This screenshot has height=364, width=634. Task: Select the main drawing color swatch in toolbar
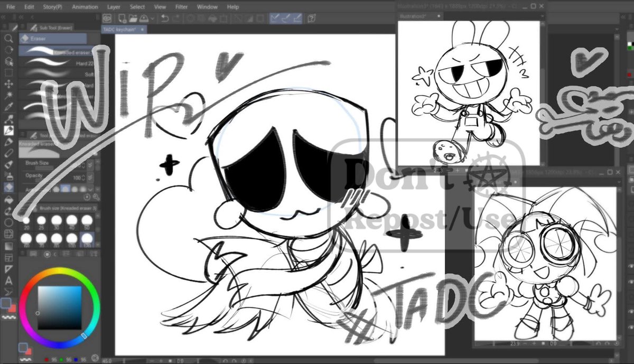[x=6, y=303]
